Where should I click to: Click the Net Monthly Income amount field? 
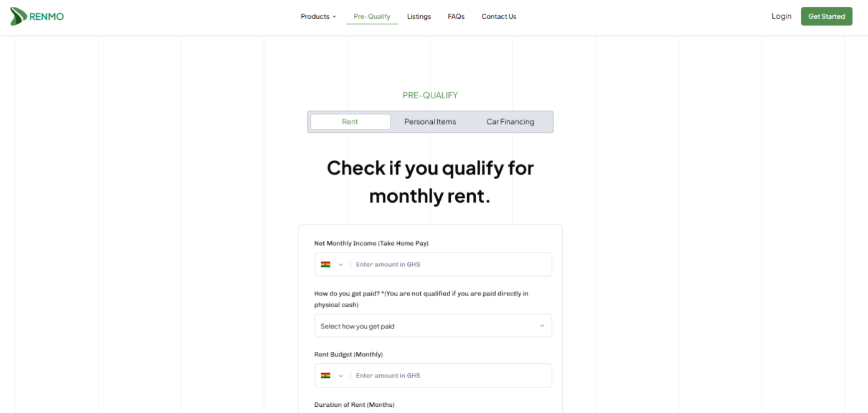(x=448, y=264)
